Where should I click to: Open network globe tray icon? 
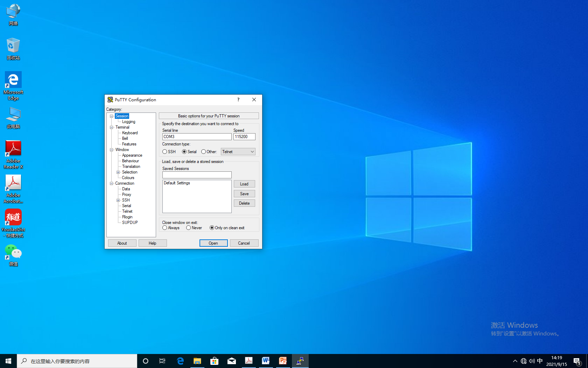524,361
